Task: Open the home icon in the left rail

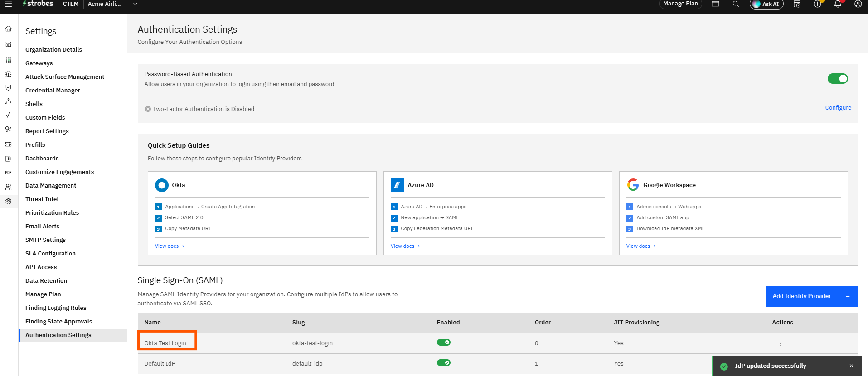Action: coord(8,29)
